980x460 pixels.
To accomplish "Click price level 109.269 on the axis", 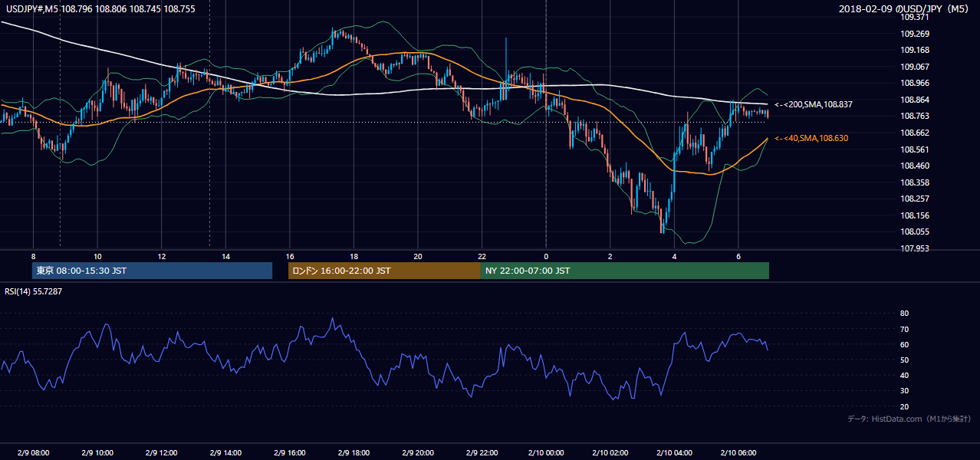I will click(x=915, y=34).
